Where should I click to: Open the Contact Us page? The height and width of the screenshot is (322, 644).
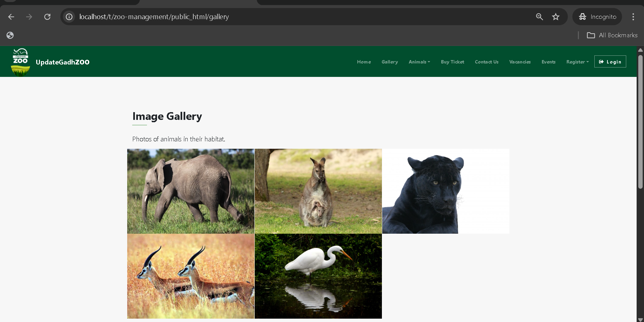pyautogui.click(x=487, y=62)
